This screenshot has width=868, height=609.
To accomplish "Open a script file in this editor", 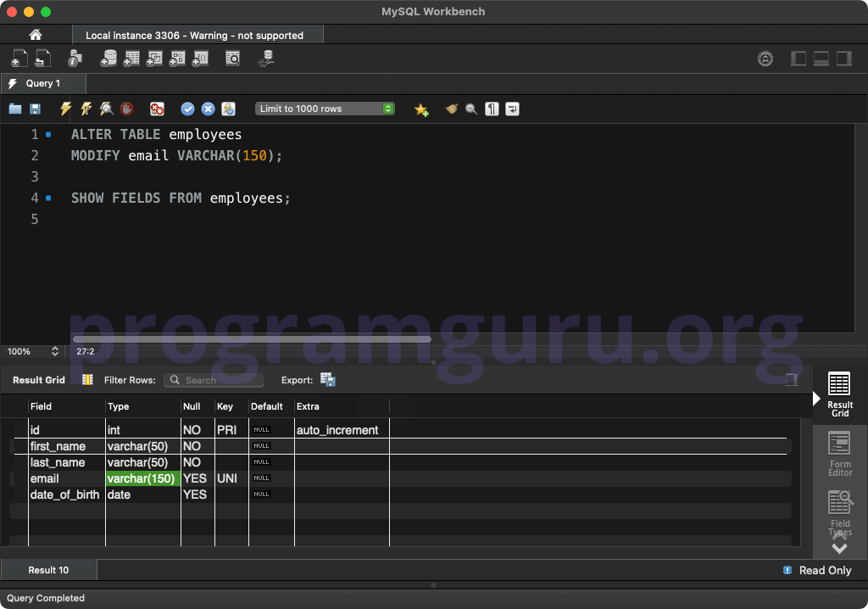I will pyautogui.click(x=15, y=109).
